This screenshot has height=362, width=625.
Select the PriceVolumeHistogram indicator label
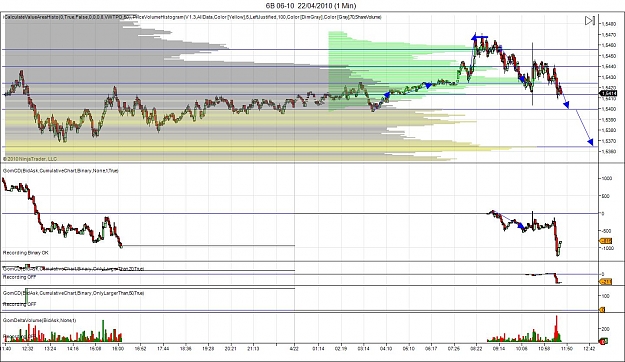(x=257, y=17)
